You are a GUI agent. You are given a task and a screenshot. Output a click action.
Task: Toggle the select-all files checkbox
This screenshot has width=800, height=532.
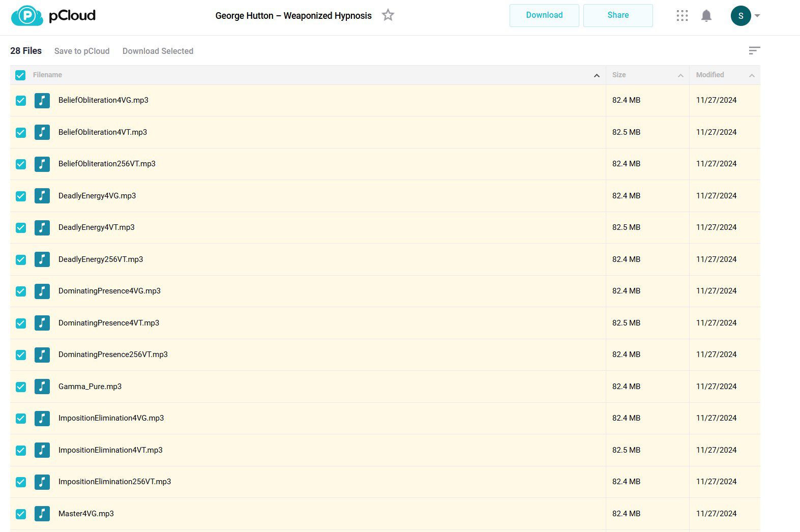20,75
